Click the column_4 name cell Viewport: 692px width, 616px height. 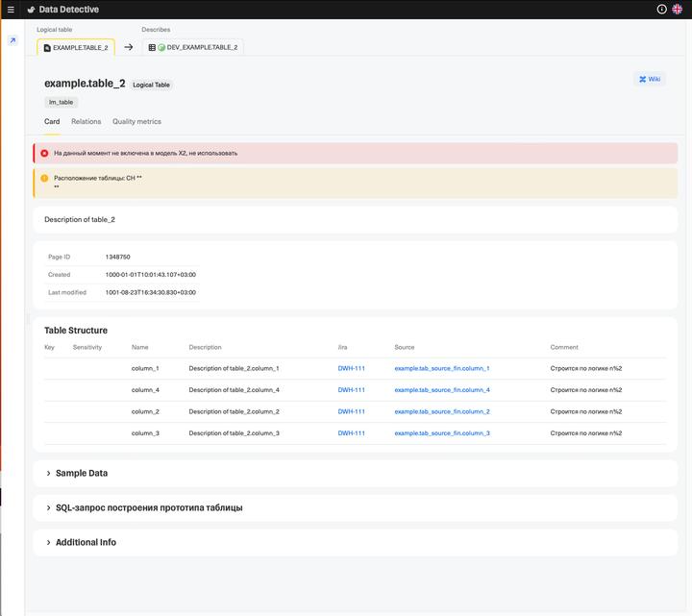145,390
